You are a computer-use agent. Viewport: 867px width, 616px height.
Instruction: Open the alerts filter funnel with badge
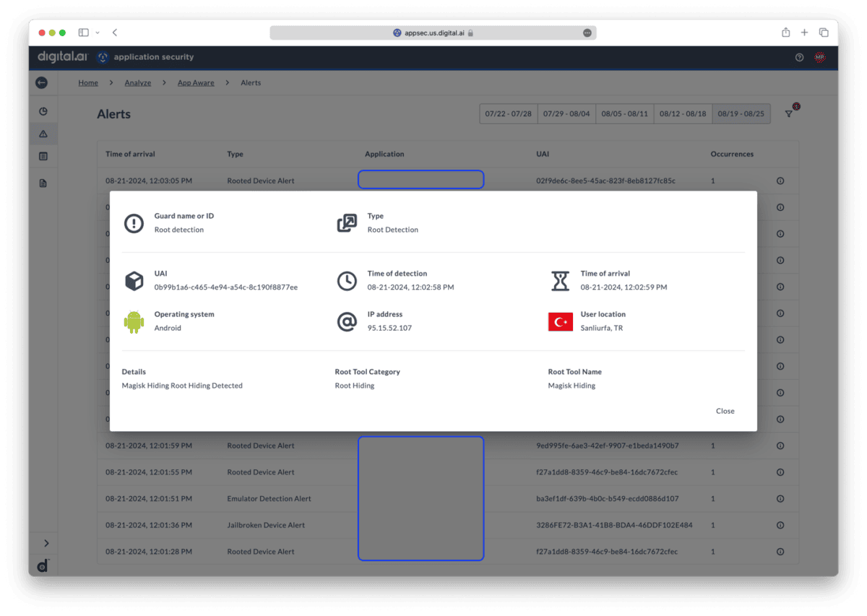(x=789, y=113)
